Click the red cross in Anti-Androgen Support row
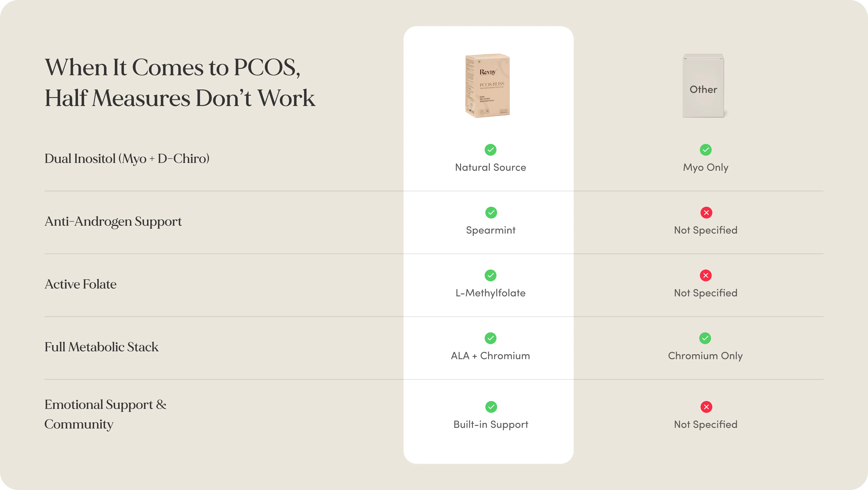 (706, 212)
